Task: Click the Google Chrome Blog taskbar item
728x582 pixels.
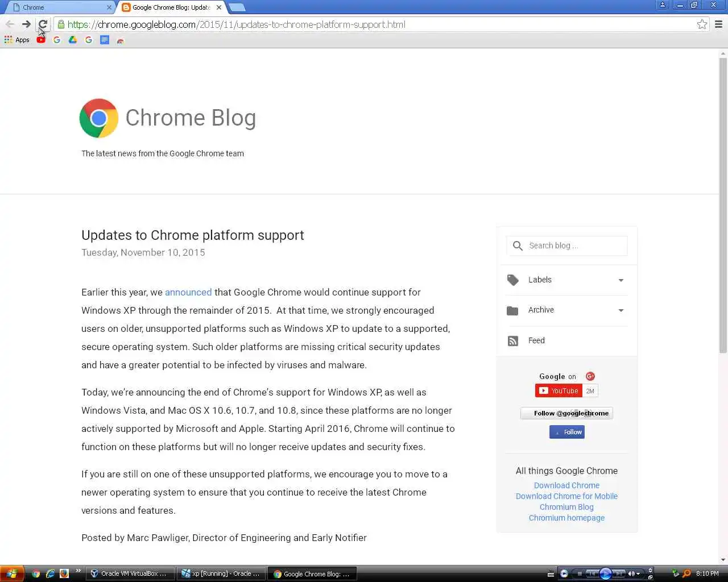Action: 313,573
